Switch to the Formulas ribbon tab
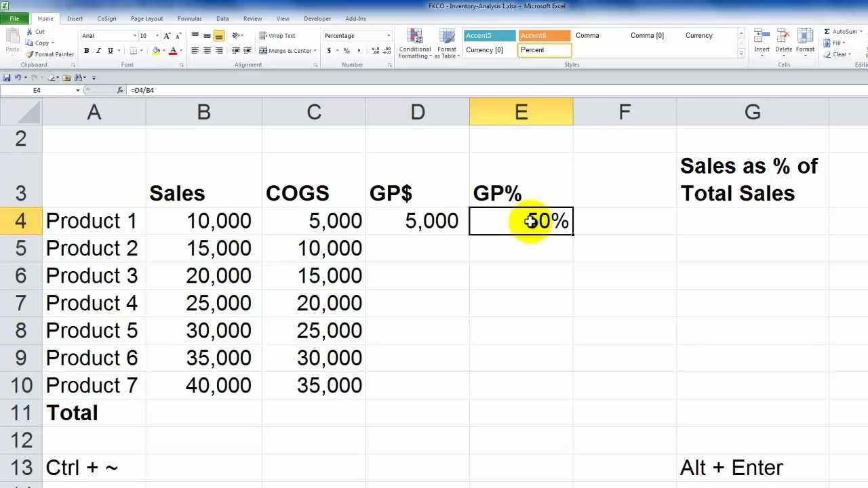The height and width of the screenshot is (488, 868). click(x=189, y=18)
